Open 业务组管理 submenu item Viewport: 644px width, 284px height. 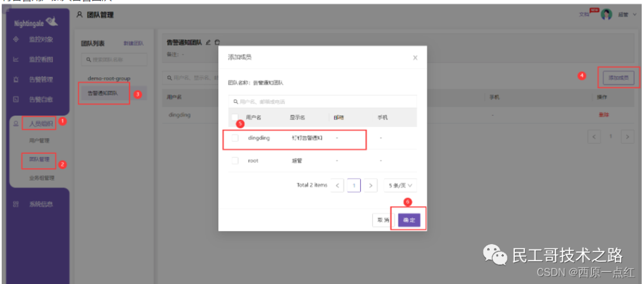tap(42, 178)
